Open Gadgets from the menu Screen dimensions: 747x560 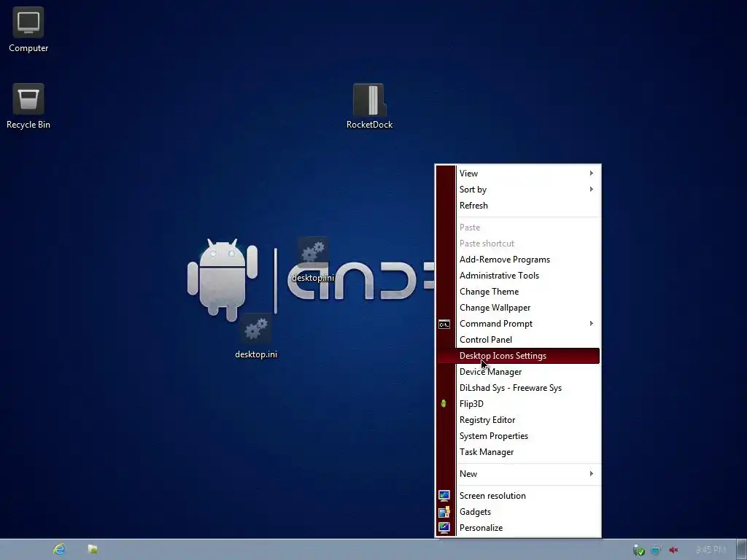519,512
